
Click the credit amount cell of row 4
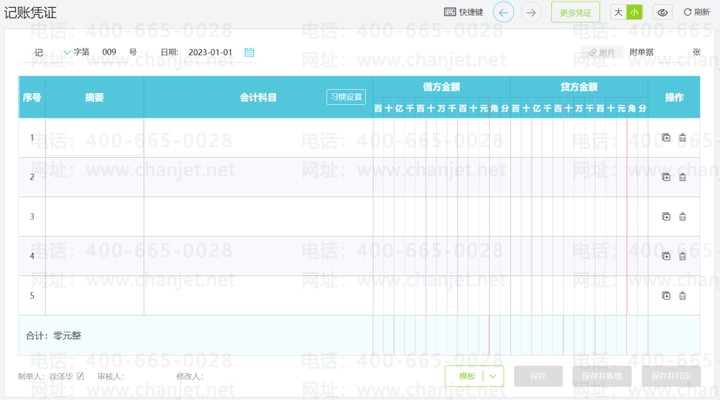(579, 256)
